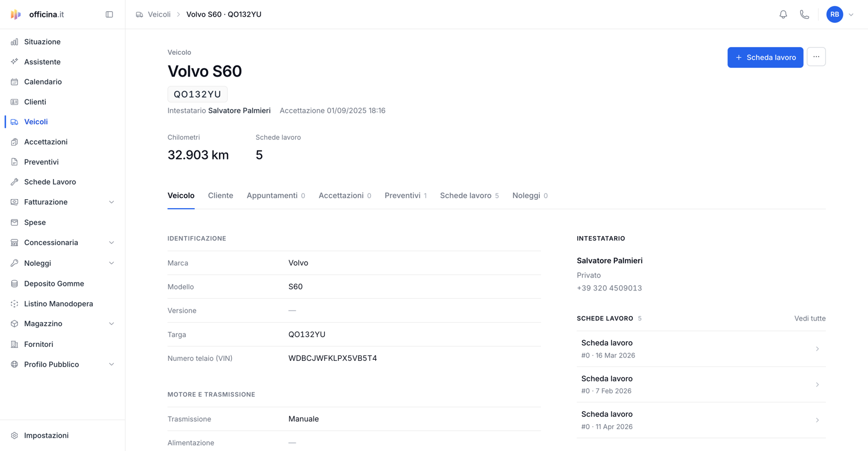Click the Accettazioni clipboard icon
The width and height of the screenshot is (868, 451).
15,142
